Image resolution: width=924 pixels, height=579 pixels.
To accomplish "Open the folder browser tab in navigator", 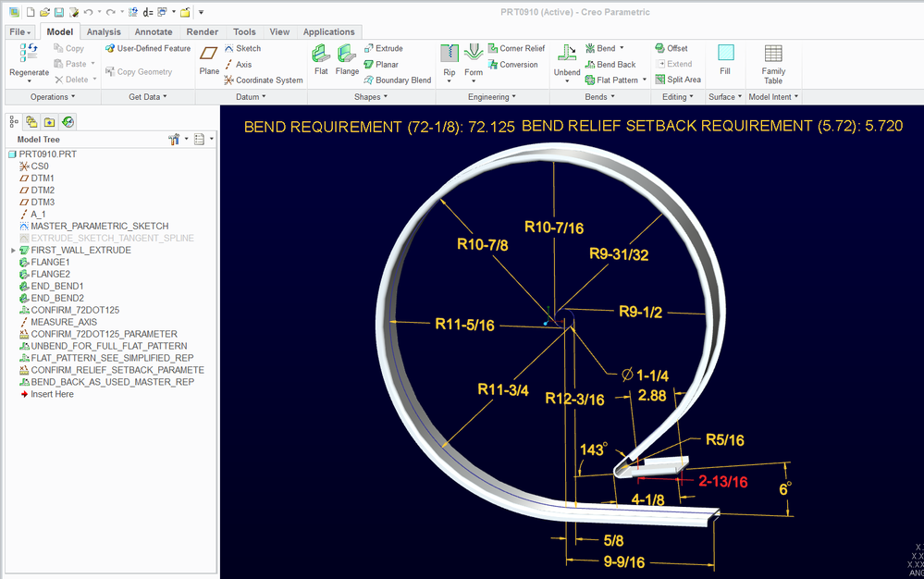I will (x=31, y=121).
